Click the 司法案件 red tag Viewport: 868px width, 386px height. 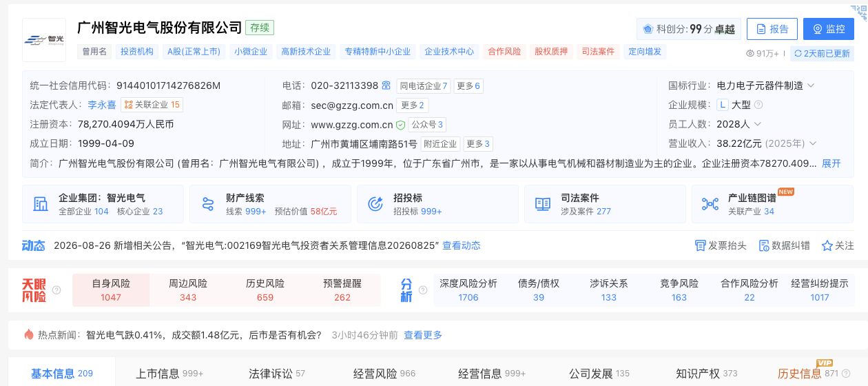(598, 51)
